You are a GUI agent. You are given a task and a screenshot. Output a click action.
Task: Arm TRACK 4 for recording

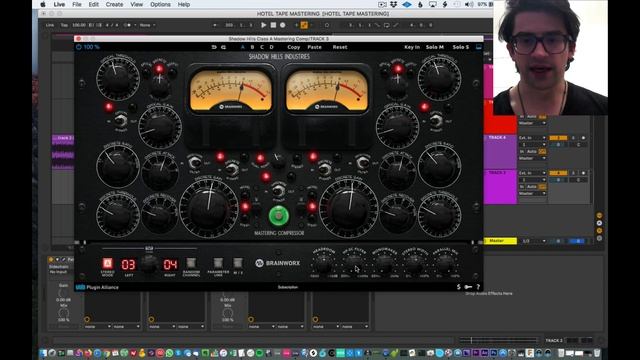point(583,138)
